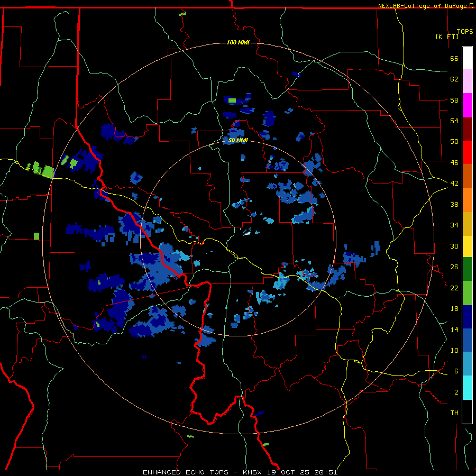
Task: Click the 6 value on the legend scale
Action: coord(456,371)
